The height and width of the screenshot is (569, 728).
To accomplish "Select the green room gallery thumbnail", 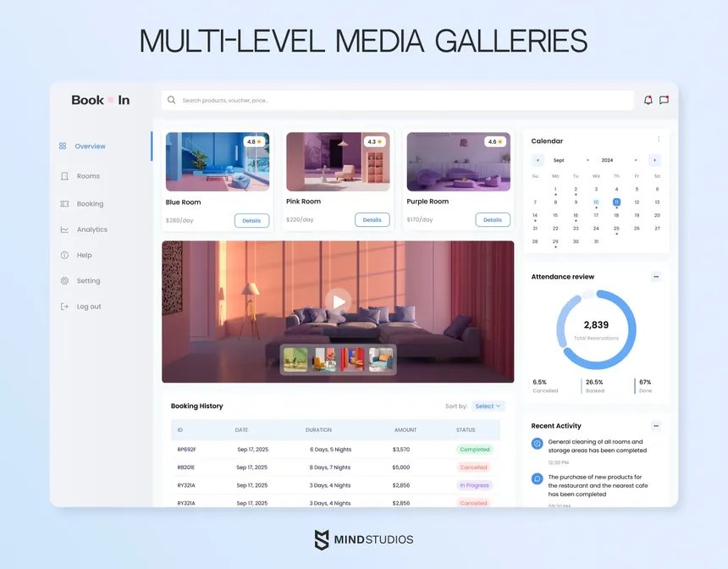I will [x=295, y=360].
